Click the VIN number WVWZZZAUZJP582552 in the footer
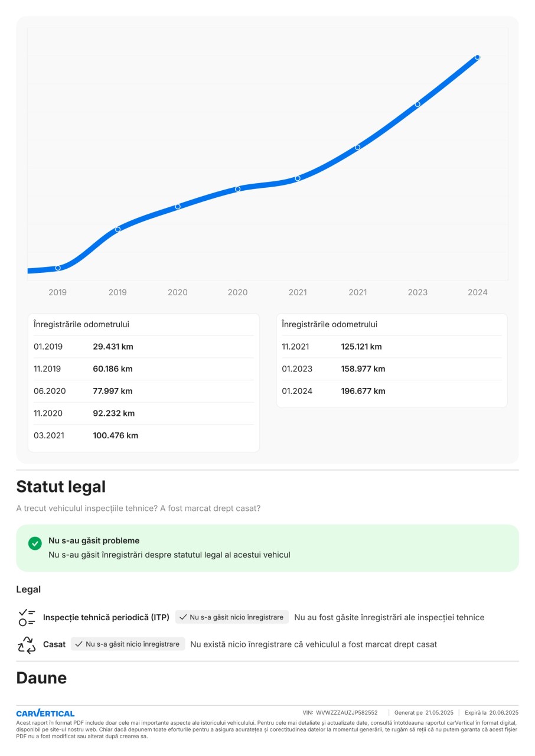This screenshot has height=756, width=535. click(x=347, y=713)
